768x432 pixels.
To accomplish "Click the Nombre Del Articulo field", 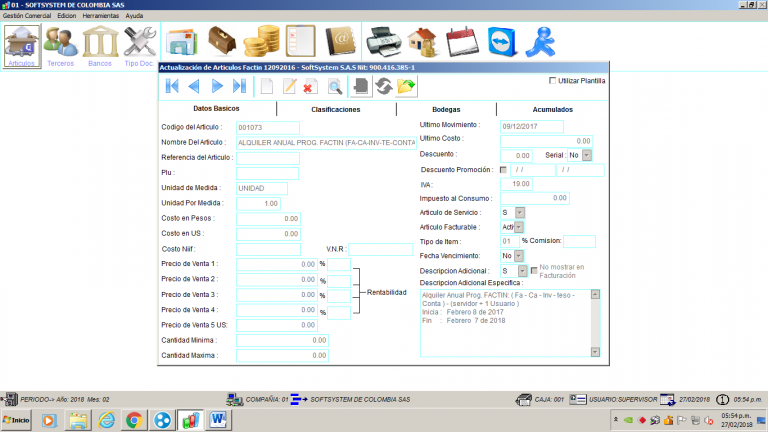I will tap(326, 143).
